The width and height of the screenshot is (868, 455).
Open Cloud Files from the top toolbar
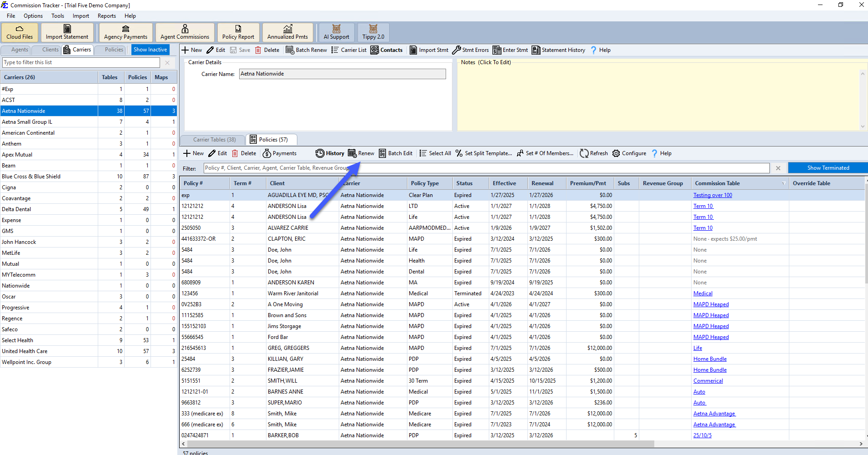click(20, 33)
